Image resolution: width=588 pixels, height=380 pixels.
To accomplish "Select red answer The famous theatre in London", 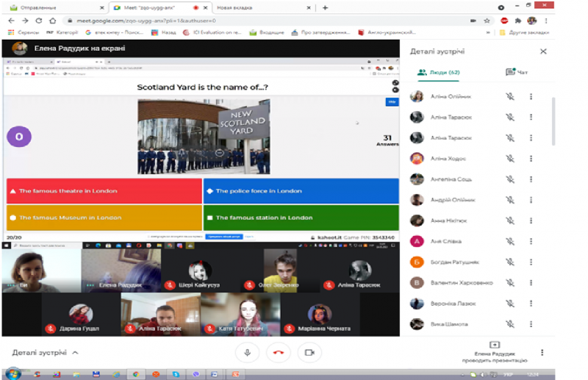I will (x=104, y=191).
